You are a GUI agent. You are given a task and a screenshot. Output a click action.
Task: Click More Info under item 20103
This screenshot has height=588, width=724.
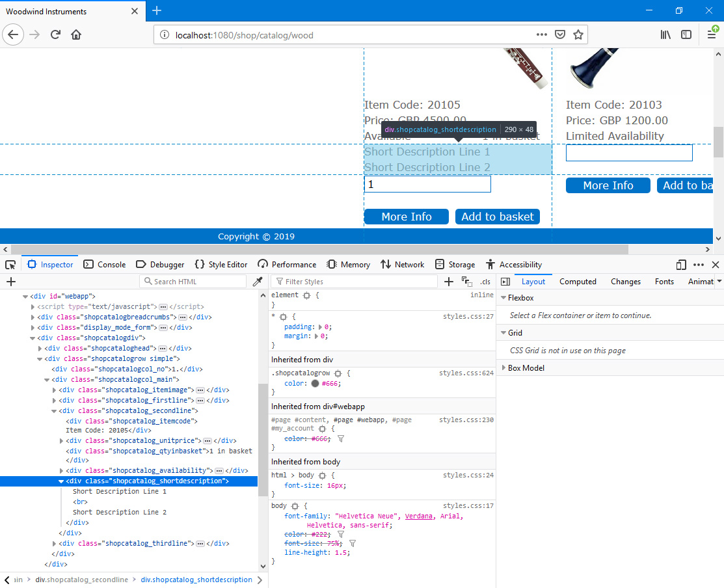(608, 185)
